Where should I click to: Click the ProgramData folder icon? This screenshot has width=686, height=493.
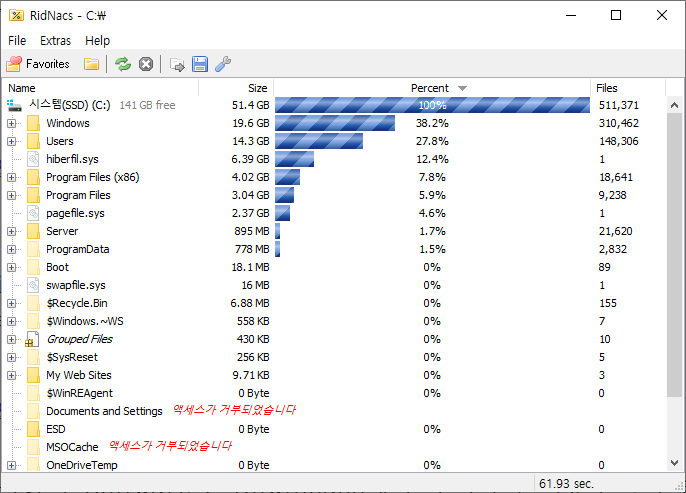[x=33, y=249]
